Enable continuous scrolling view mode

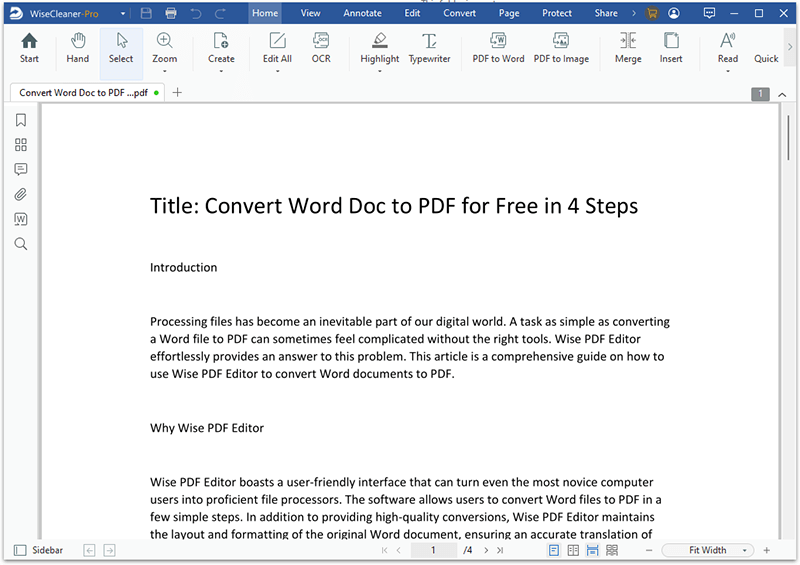[592, 550]
